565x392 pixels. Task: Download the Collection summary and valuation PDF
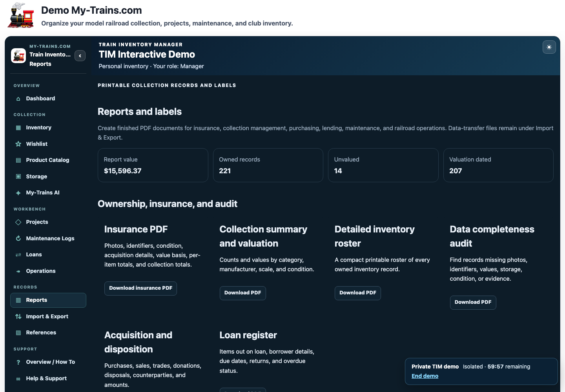click(242, 293)
